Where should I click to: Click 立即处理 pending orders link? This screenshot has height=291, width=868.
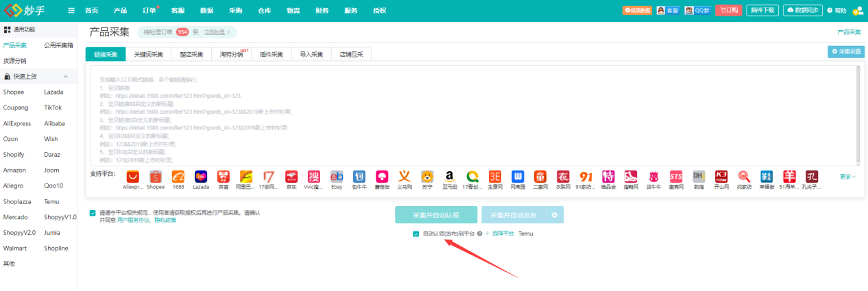point(217,32)
